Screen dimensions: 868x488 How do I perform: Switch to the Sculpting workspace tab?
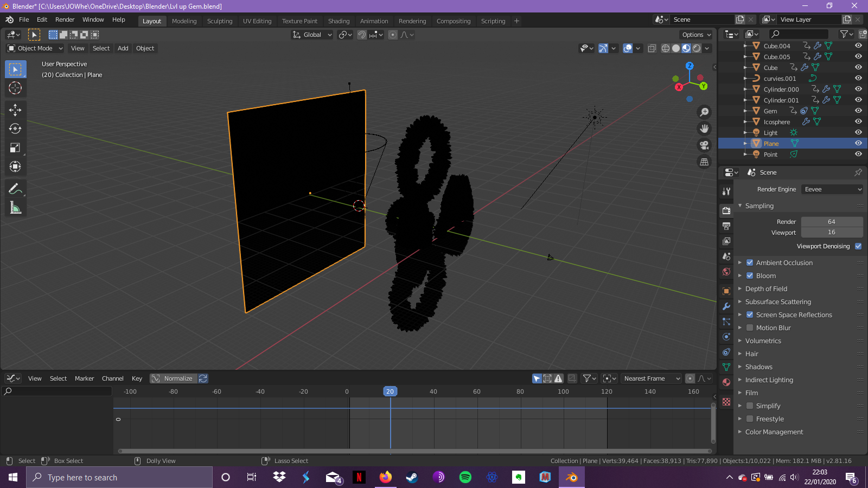(x=220, y=21)
